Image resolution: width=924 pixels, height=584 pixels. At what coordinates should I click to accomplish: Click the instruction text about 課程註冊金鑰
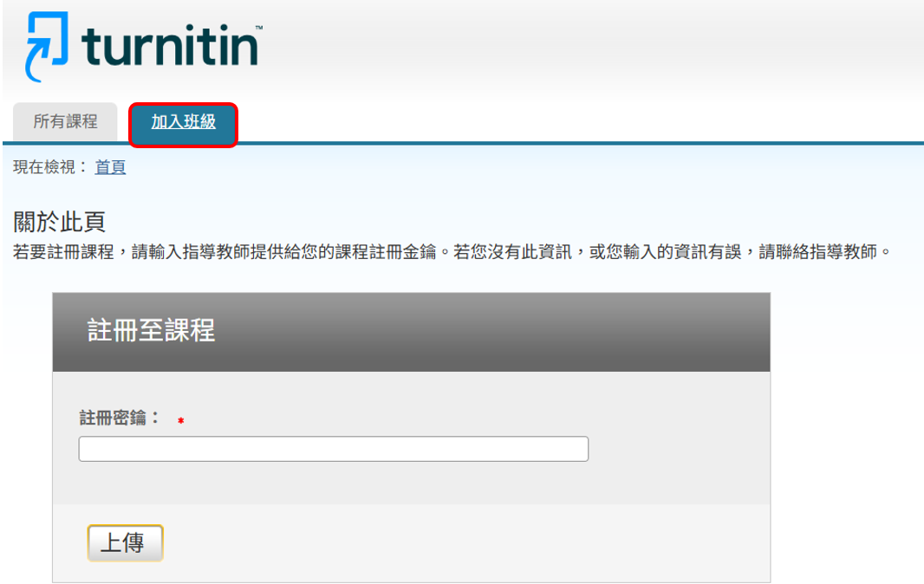(x=452, y=252)
